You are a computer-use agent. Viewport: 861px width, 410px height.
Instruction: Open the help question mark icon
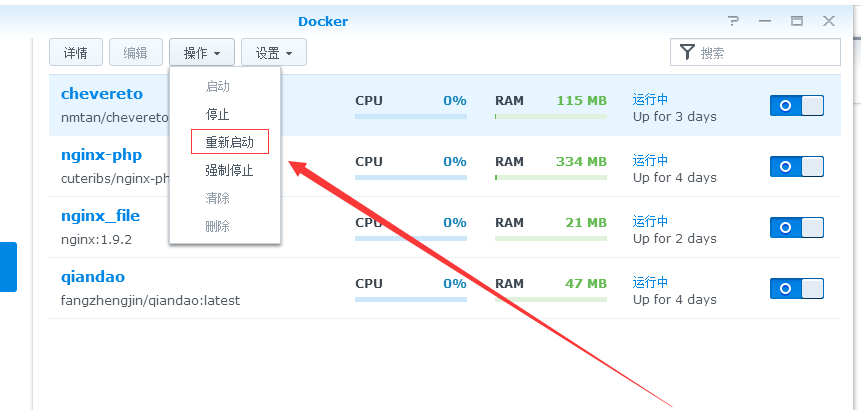tap(733, 21)
